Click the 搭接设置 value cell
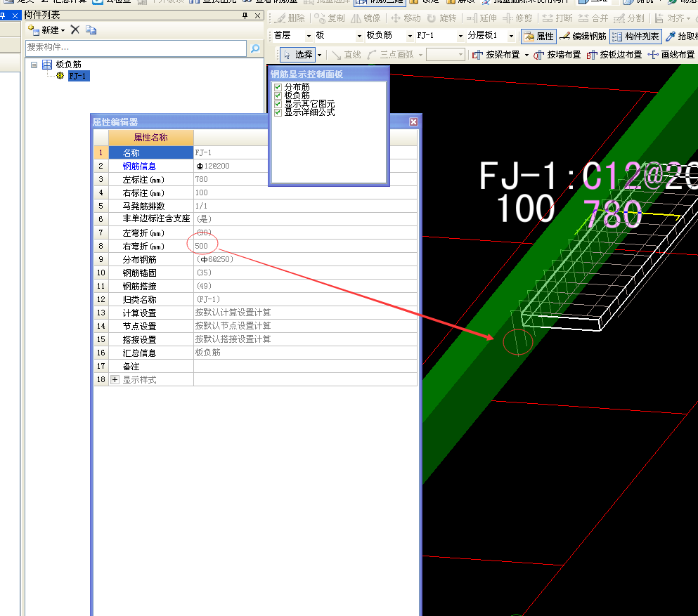The image size is (698, 616). [305, 339]
